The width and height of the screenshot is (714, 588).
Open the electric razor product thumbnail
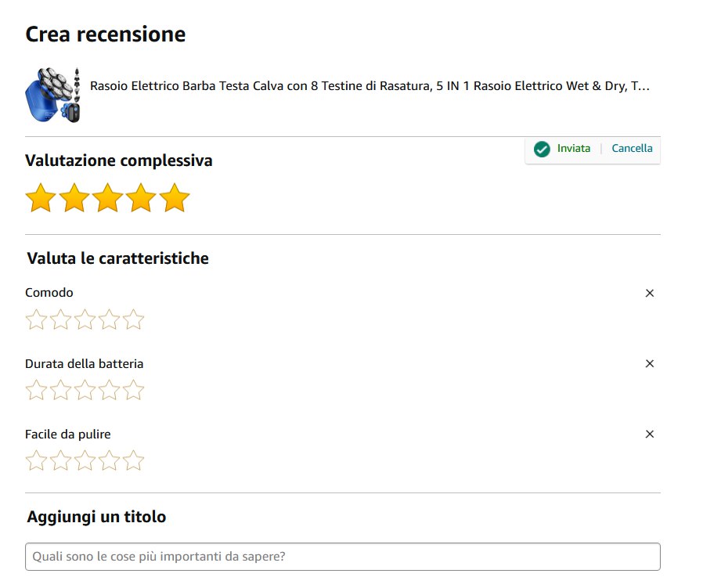point(52,95)
